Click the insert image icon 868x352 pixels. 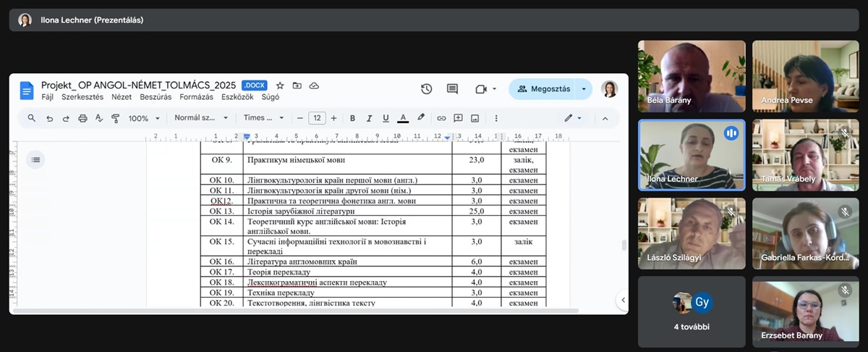point(475,118)
